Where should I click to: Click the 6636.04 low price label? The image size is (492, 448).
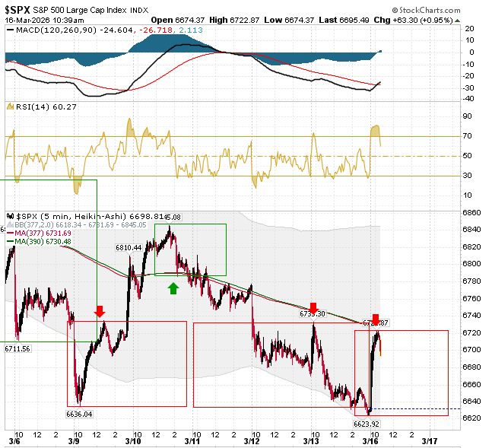[x=79, y=415]
